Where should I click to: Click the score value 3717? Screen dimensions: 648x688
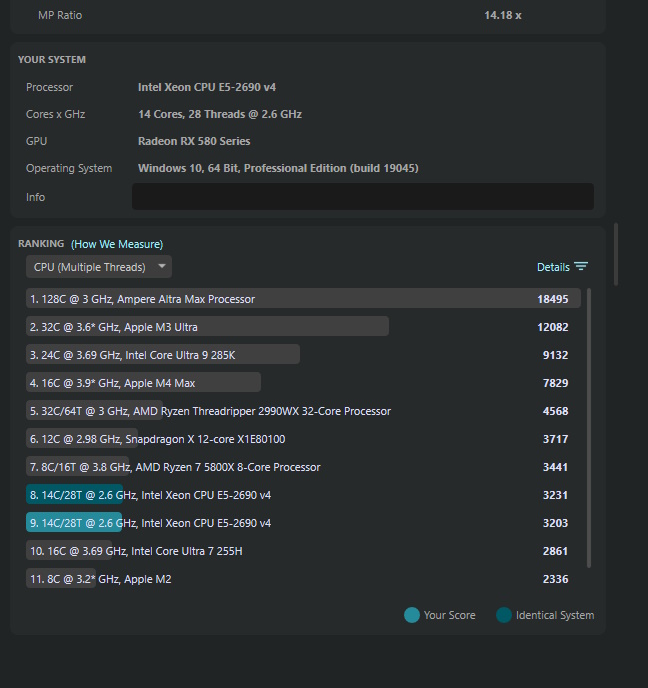point(555,439)
